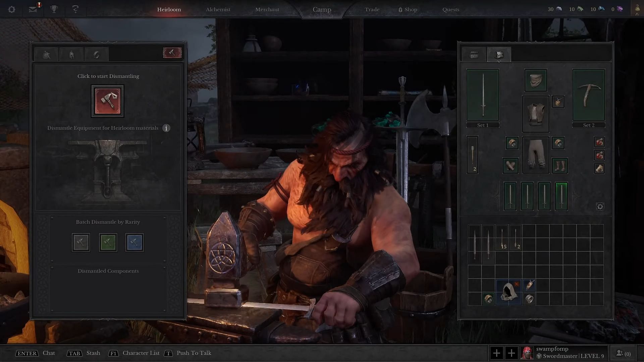Select the pickaxe item icon in Set 2
This screenshot has width=644, height=362.
(589, 95)
